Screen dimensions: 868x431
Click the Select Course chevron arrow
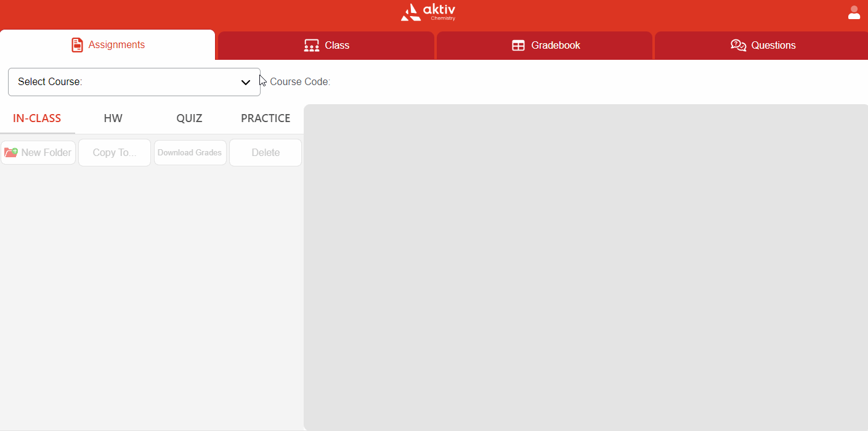[x=246, y=81]
